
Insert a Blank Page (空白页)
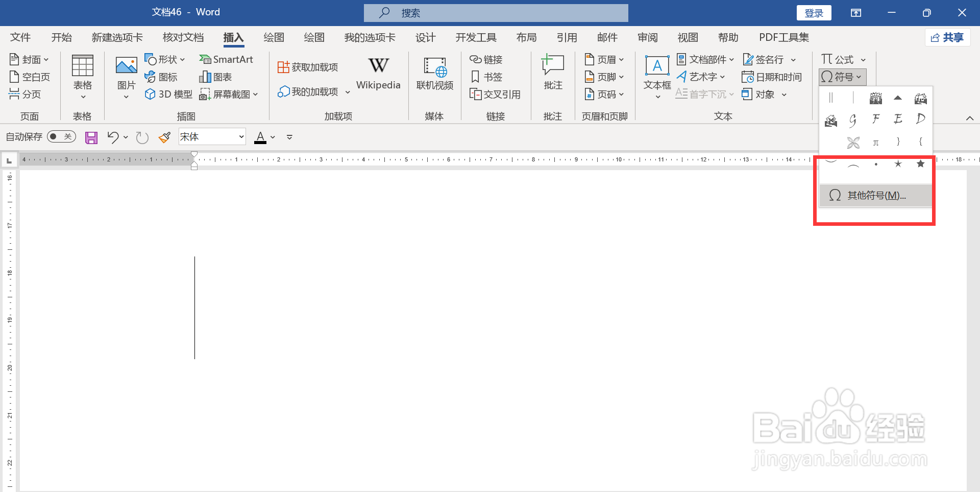(x=30, y=77)
